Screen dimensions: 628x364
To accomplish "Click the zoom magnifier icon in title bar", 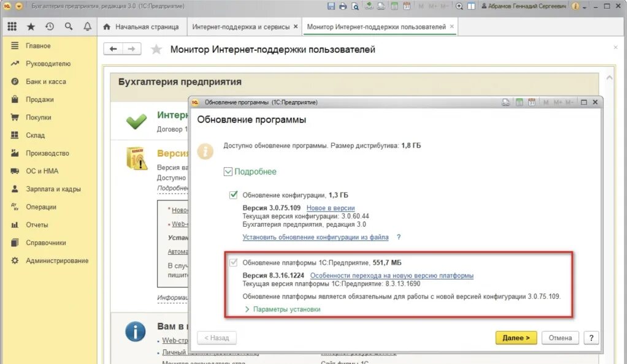I will [459, 6].
